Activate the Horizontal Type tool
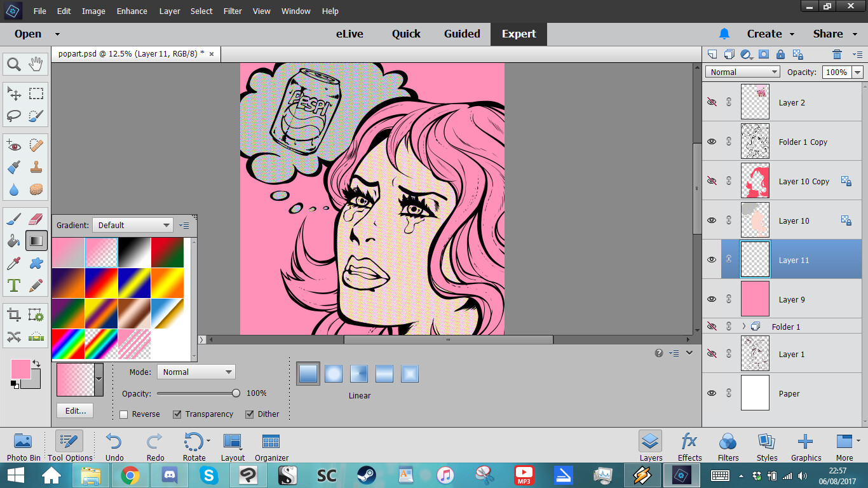This screenshot has height=488, width=868. pyautogui.click(x=14, y=285)
